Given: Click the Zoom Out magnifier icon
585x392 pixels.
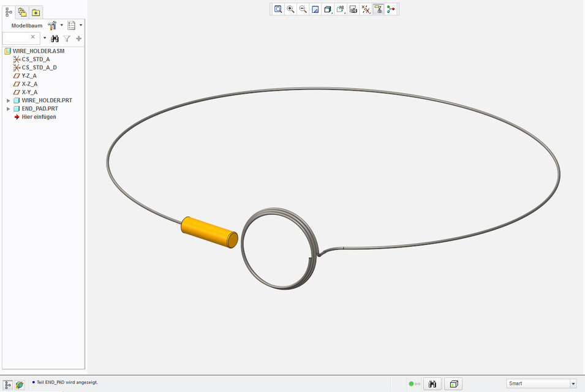Looking at the screenshot, I should click(303, 9).
